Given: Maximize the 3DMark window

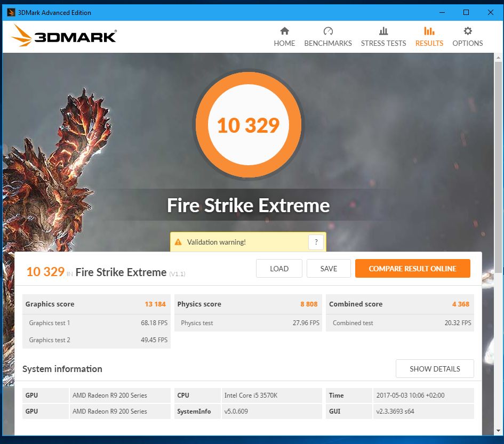Looking at the screenshot, I should (x=466, y=13).
